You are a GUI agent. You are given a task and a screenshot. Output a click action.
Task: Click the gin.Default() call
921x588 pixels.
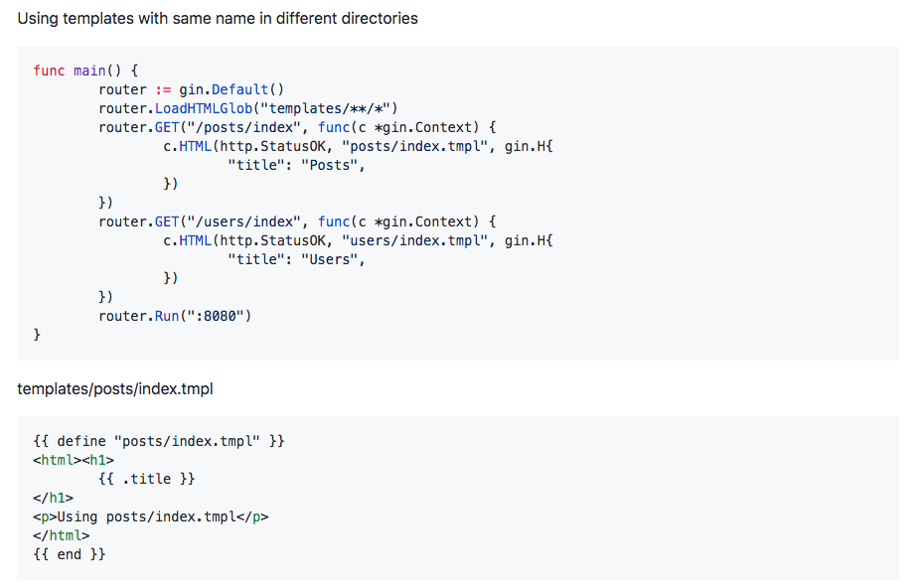click(231, 89)
